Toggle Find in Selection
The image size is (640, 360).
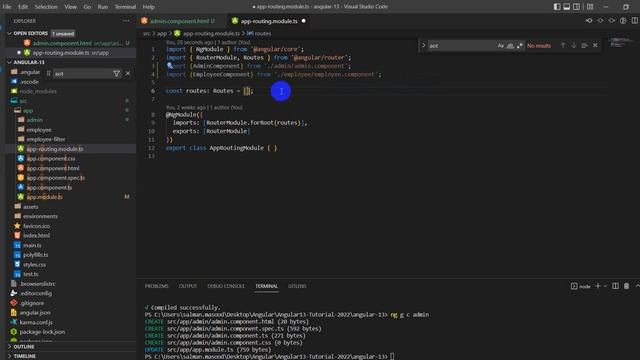(x=584, y=46)
